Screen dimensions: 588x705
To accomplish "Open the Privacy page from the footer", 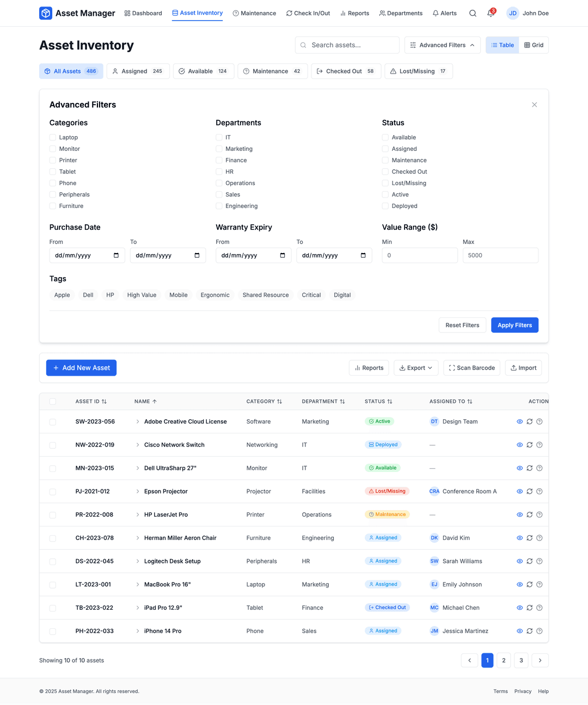I will coord(523,691).
